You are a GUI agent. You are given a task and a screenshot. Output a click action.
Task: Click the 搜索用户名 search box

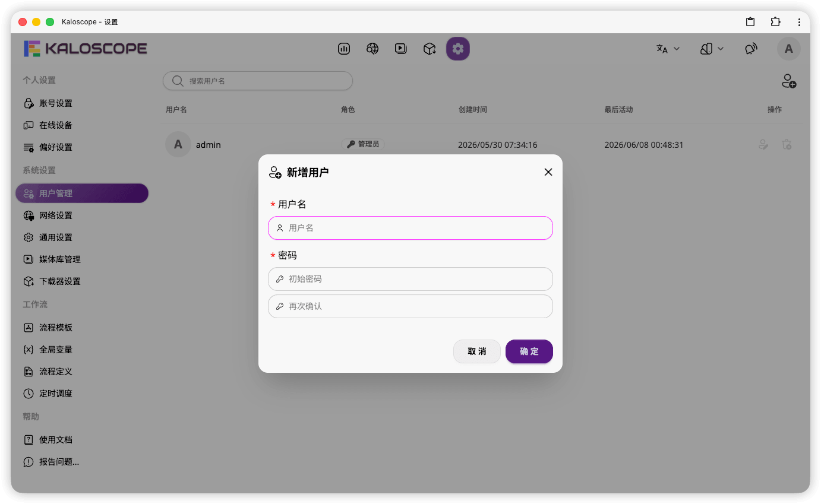click(x=258, y=81)
